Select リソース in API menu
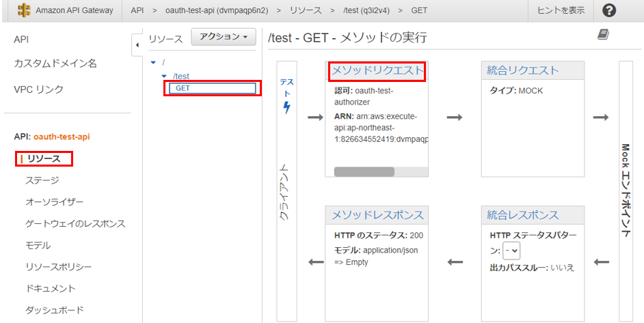 (x=44, y=159)
